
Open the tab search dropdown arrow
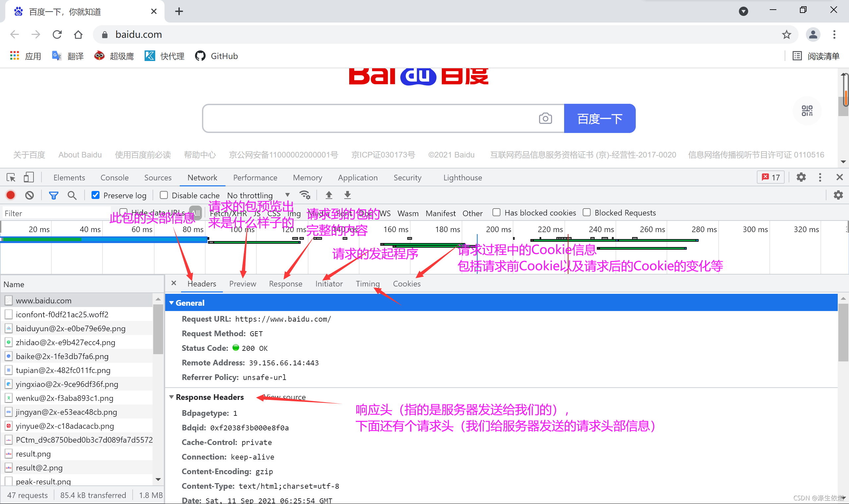[744, 11]
